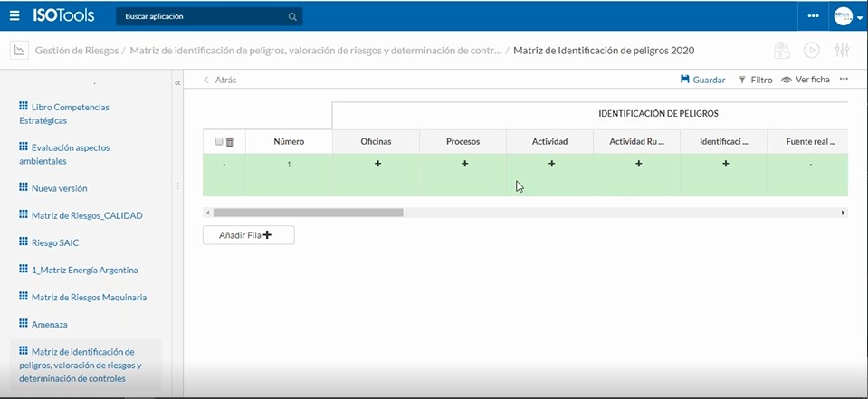Open the hamburger main menu

coord(14,15)
